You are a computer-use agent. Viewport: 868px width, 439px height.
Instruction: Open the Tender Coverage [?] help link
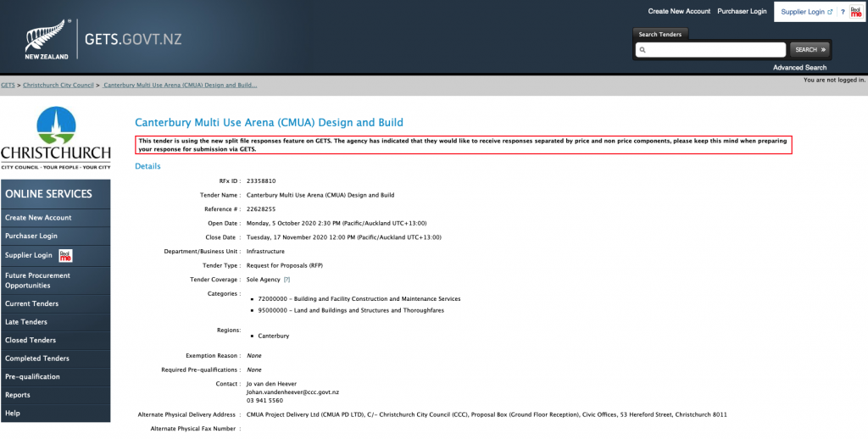pyautogui.click(x=287, y=280)
